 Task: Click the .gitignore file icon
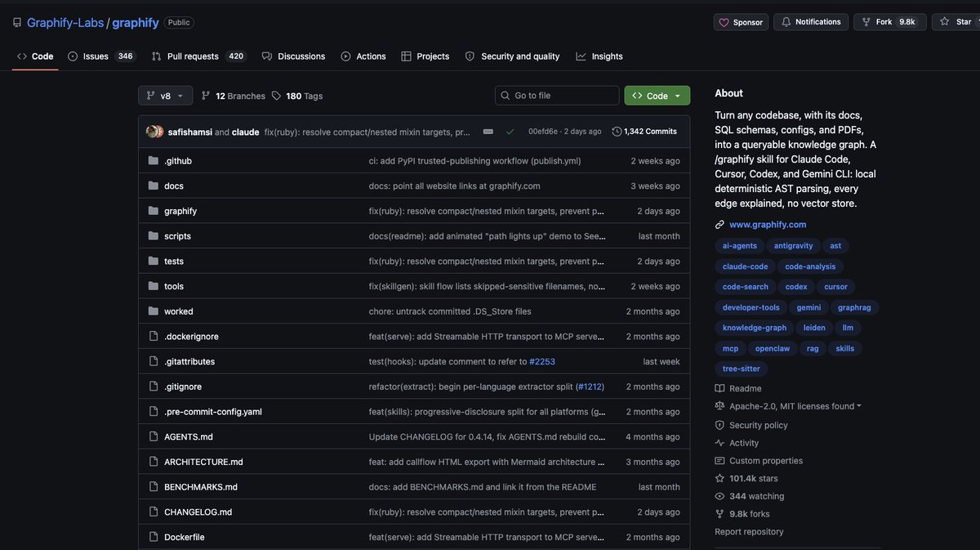click(154, 387)
